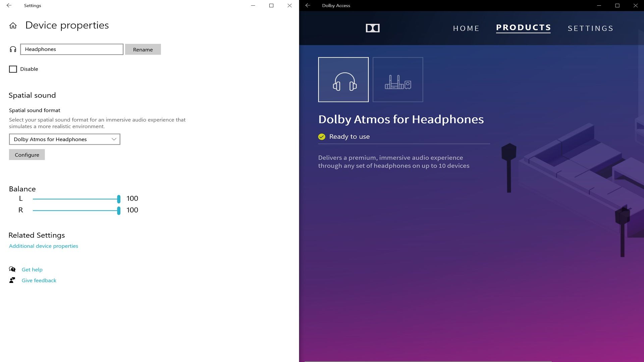Expand spatial sound format selection menu
644x362 pixels.
tap(113, 139)
